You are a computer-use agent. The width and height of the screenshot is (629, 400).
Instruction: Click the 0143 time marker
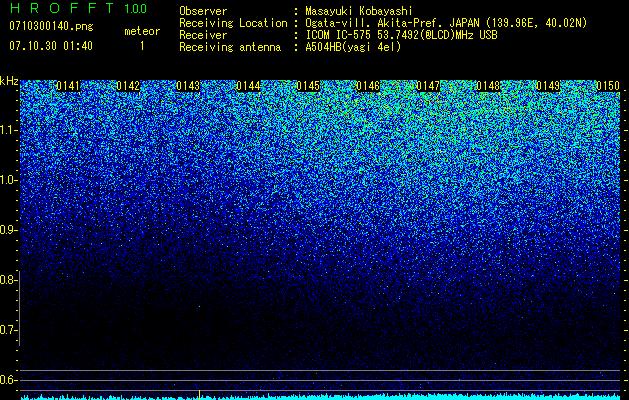[x=188, y=86]
